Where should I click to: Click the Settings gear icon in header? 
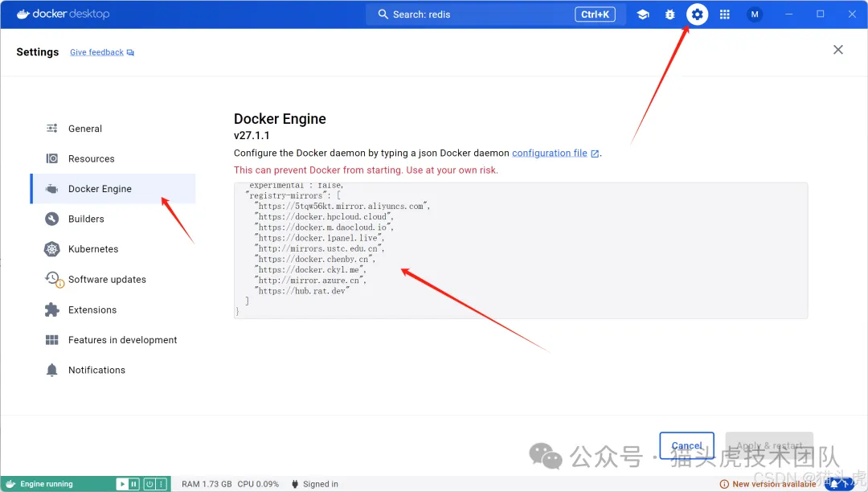coord(697,14)
